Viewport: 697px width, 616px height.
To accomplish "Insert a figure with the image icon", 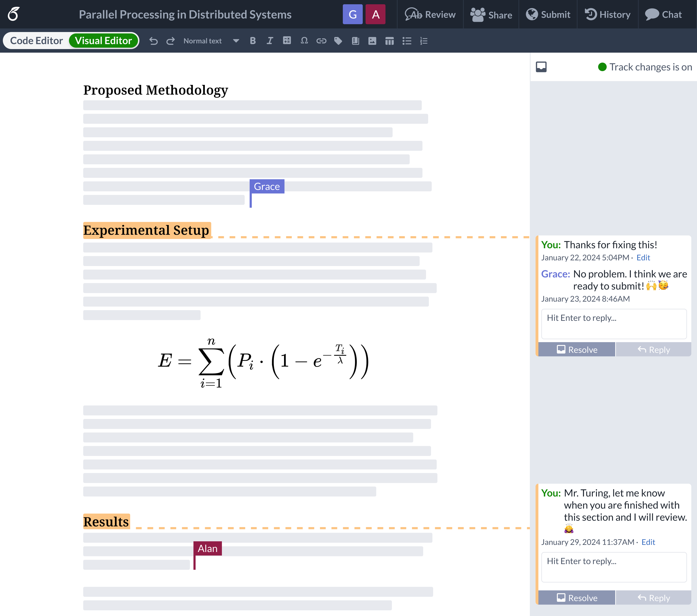I will click(x=372, y=41).
